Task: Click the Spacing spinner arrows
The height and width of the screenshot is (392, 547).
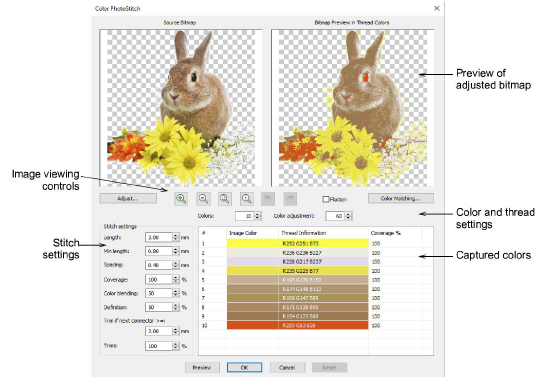Action: point(175,265)
